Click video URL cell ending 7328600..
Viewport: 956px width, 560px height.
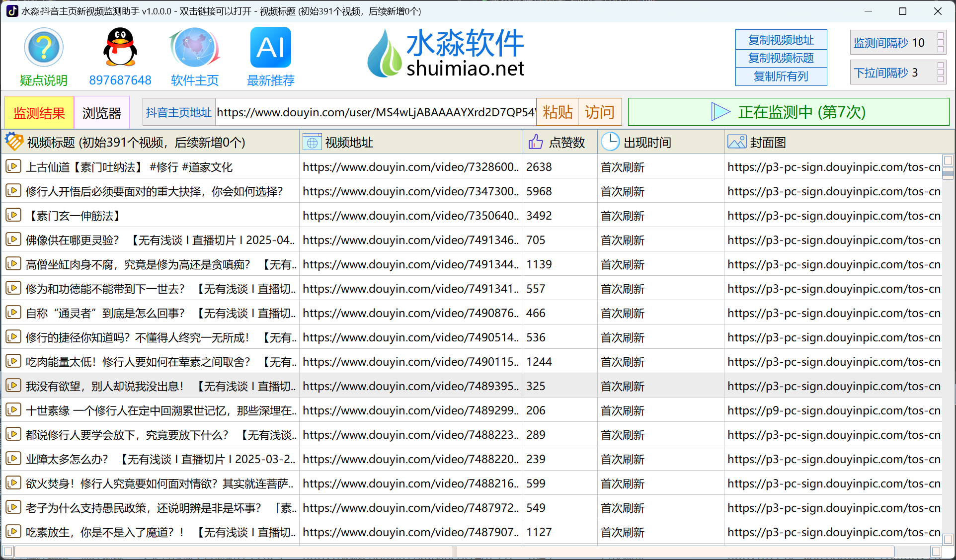point(411,167)
